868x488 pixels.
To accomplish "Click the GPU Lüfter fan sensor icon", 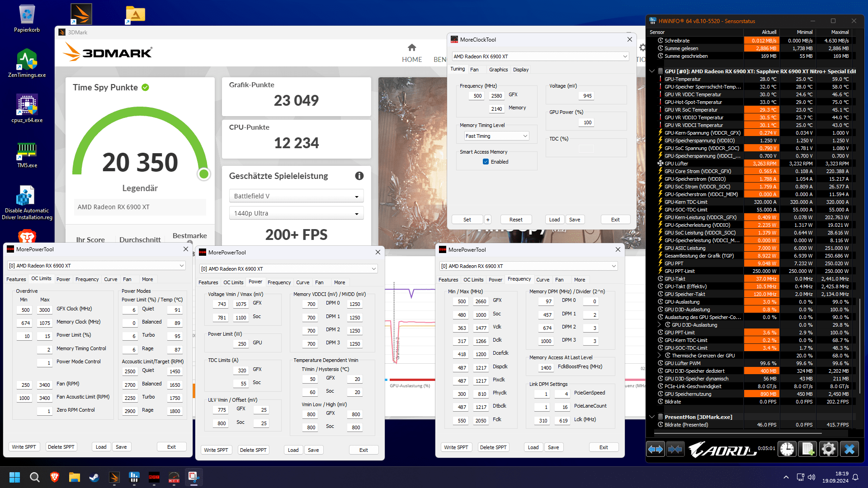I will click(x=660, y=164).
